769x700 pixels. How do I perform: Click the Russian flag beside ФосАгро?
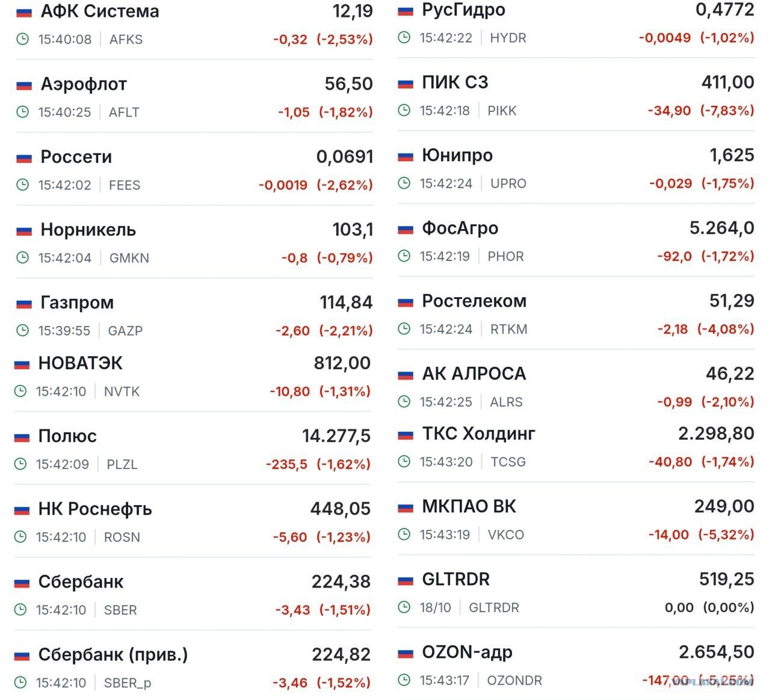tap(406, 229)
